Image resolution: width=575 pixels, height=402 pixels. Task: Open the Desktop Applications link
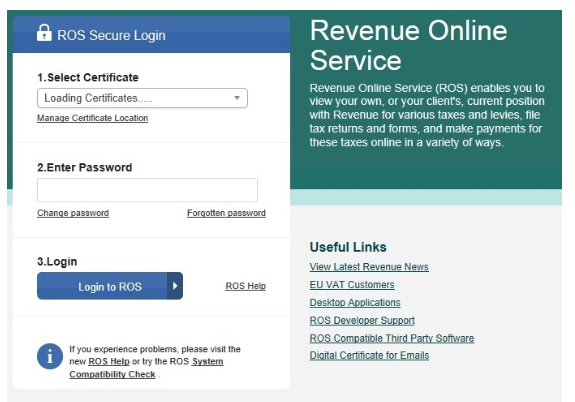[x=355, y=302]
